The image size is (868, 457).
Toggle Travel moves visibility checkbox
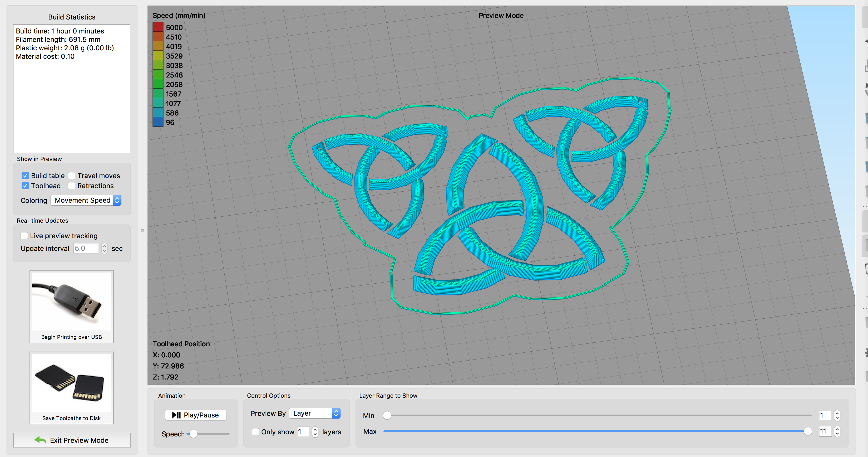coord(73,175)
